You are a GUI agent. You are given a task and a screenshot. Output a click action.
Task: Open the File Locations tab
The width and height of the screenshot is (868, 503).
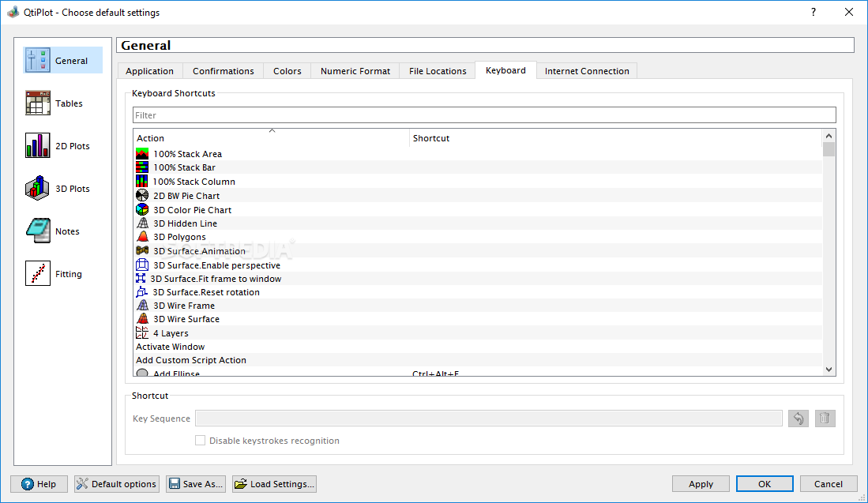(438, 71)
